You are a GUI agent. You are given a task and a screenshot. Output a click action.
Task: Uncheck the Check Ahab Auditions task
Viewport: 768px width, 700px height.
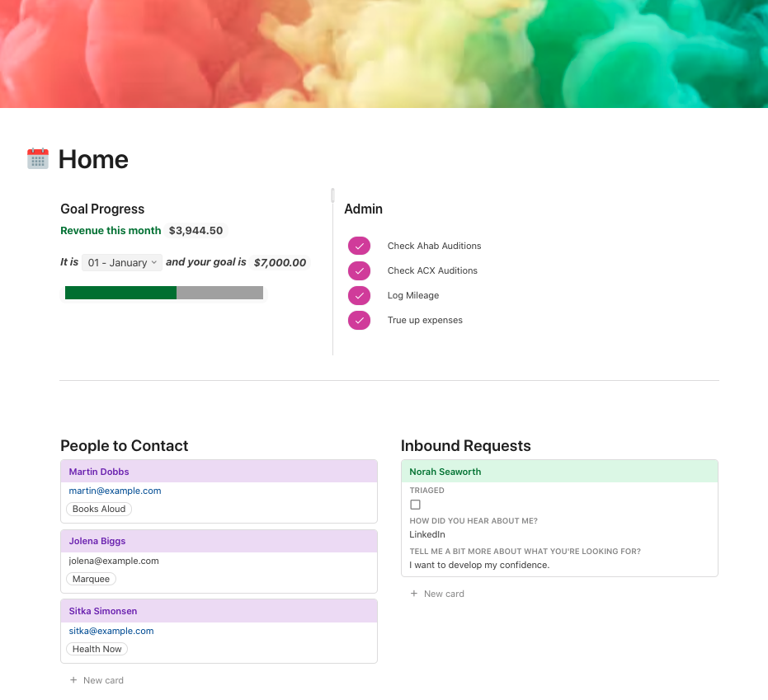pyautogui.click(x=359, y=246)
